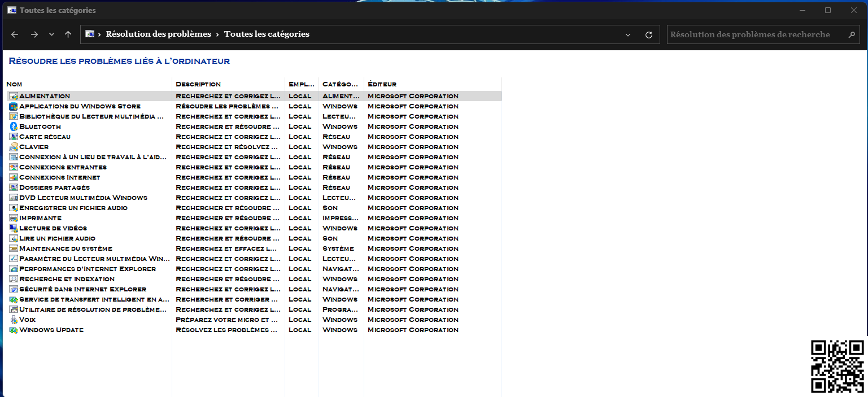
Task: Click the Bibliothèque du Lecteur multimédia icon
Action: coord(14,116)
